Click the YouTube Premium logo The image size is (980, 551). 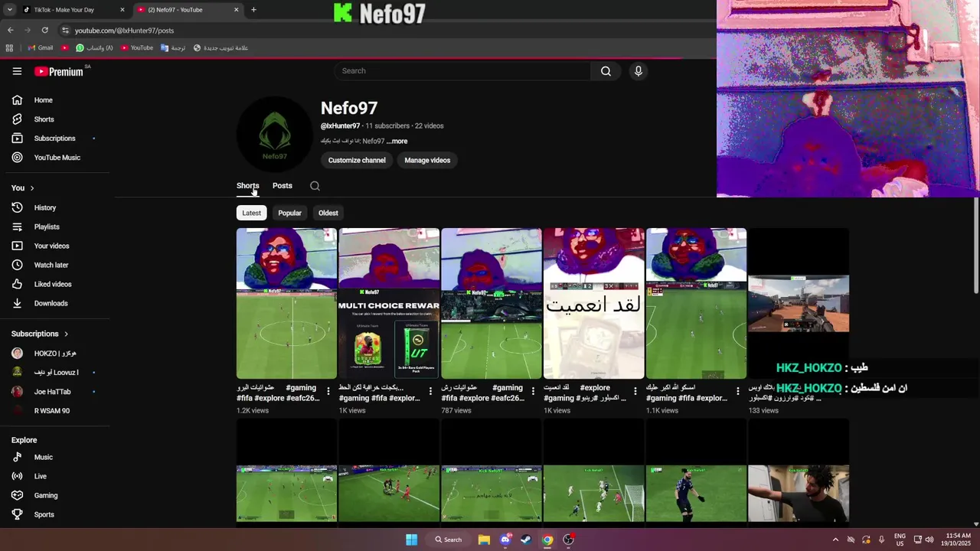click(x=59, y=71)
